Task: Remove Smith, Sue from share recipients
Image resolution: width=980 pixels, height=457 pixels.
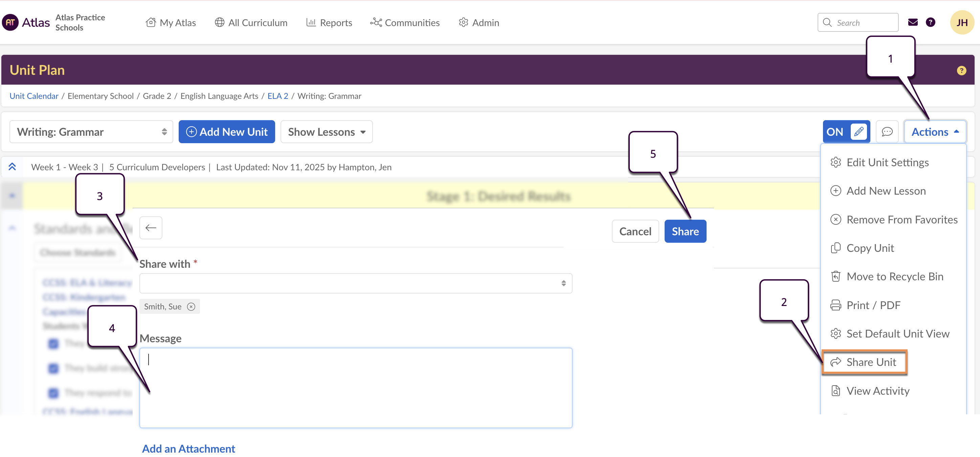Action: tap(191, 307)
